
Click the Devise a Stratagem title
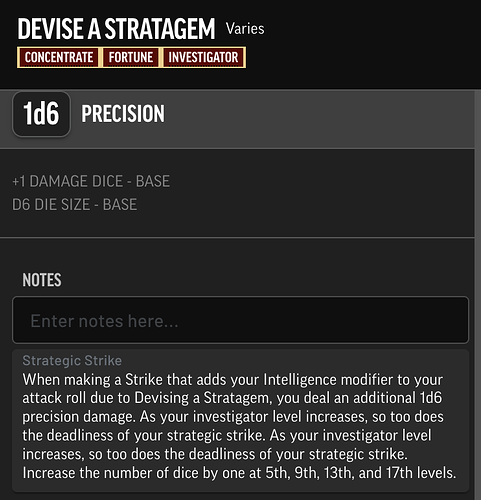(x=116, y=29)
